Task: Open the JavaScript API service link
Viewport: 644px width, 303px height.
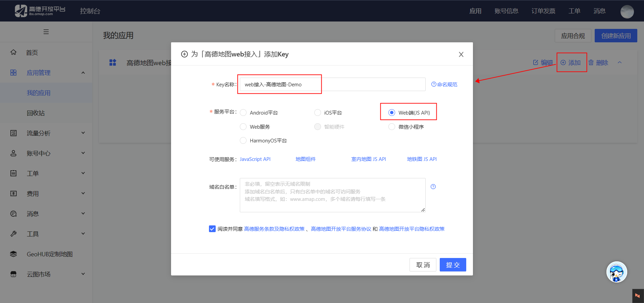Action: tap(255, 159)
